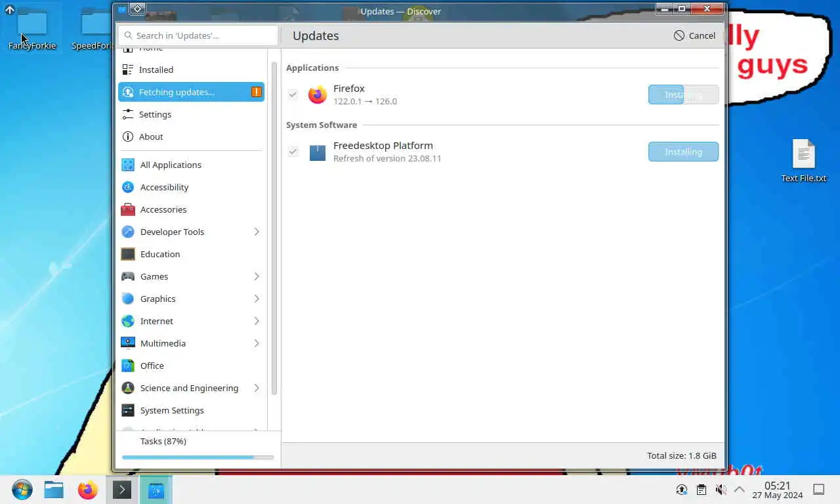
Task: Click the tasks progress bar
Action: (198, 457)
